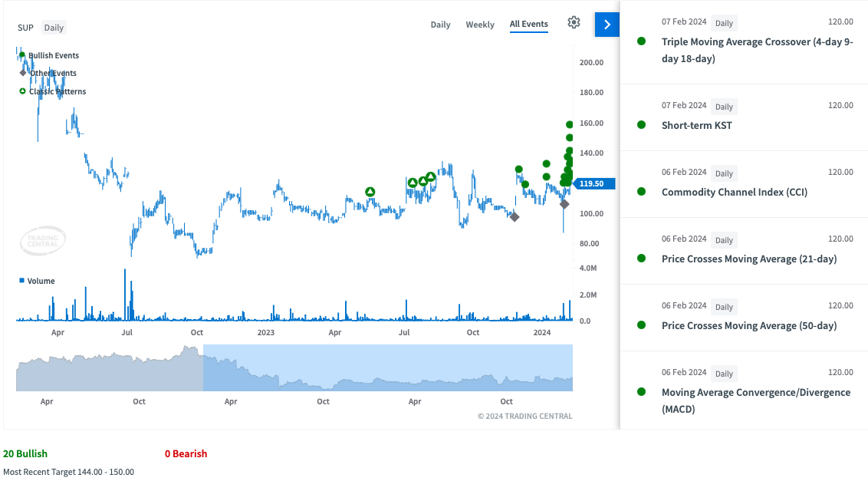Open Price Crosses Moving Average (50-day) event
This screenshot has height=481, width=868.
(749, 325)
